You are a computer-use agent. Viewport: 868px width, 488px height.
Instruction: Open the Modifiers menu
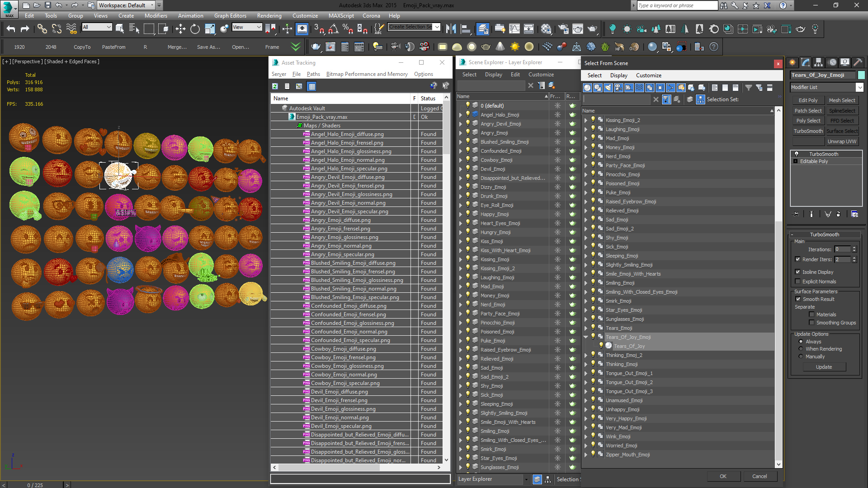point(156,15)
